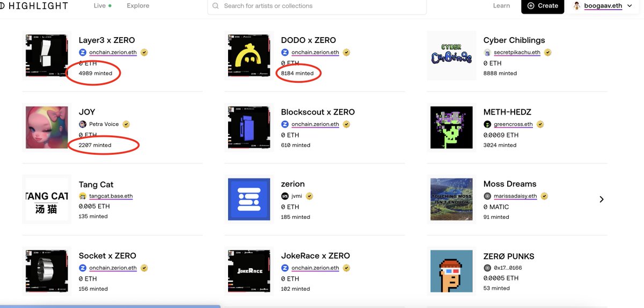This screenshot has height=308, width=644.
Task: Click the verified badge next to secretpikachu.eth
Action: 549,52
